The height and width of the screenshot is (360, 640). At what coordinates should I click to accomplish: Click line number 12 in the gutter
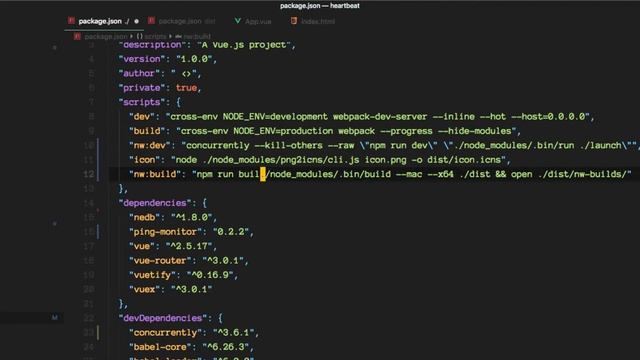click(x=89, y=174)
